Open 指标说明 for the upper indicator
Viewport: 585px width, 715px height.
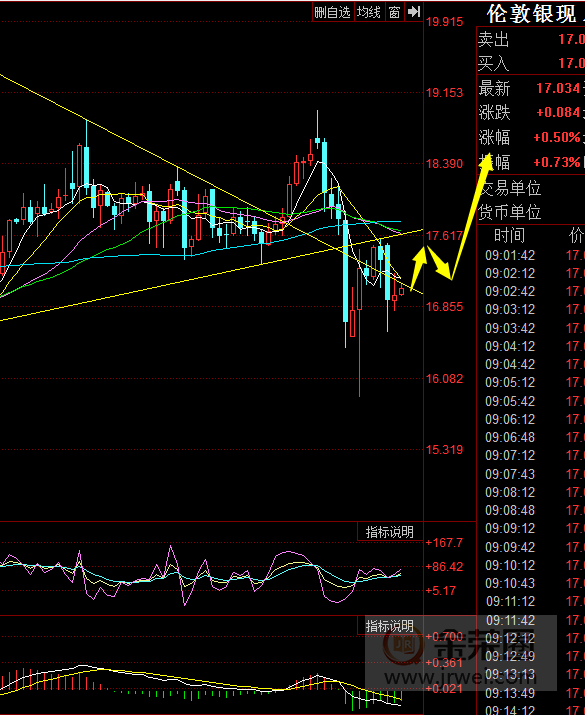tap(390, 532)
